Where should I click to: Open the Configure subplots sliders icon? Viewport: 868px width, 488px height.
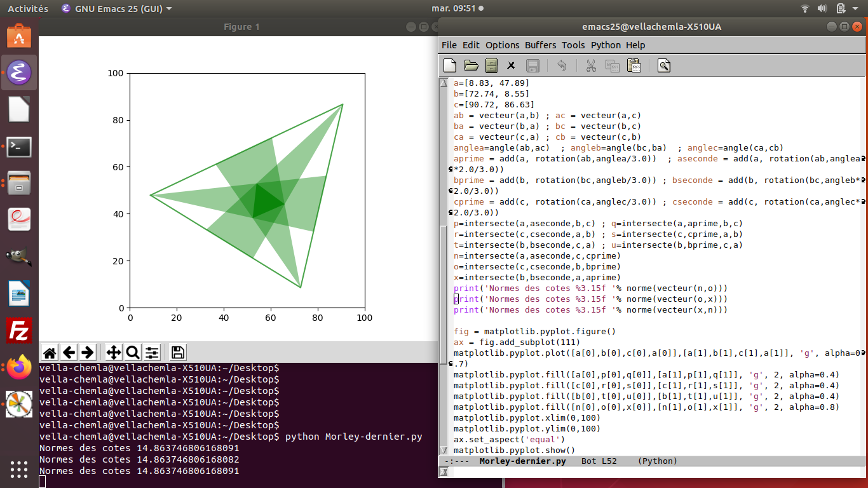152,353
